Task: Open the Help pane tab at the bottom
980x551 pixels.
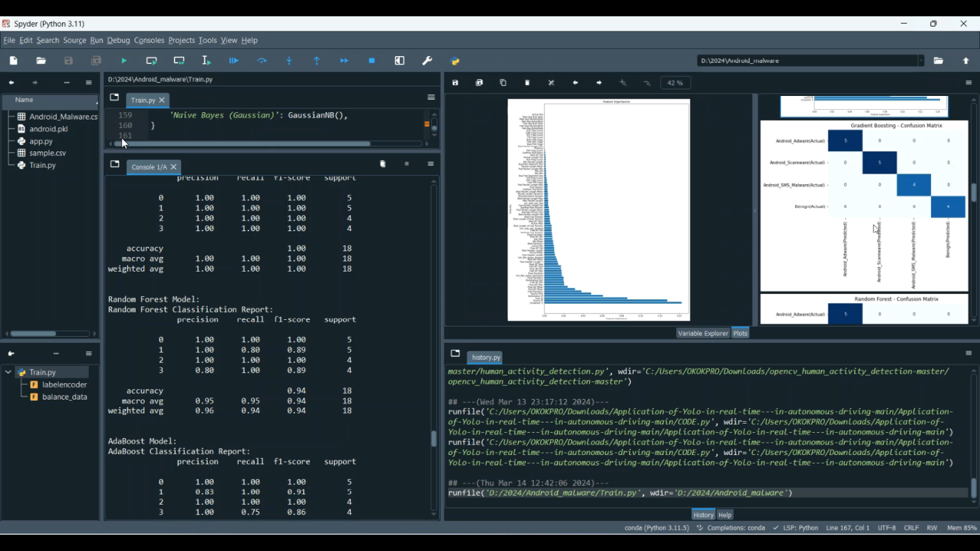Action: (725, 515)
